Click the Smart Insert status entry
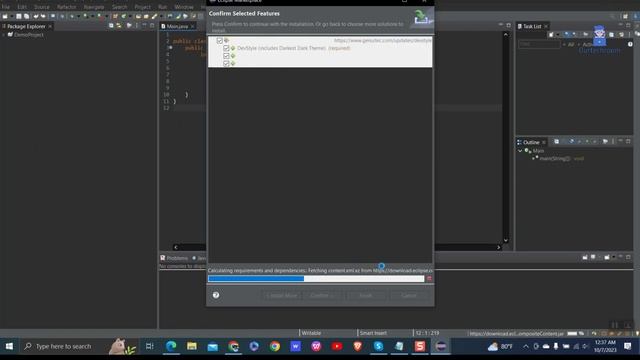 (373, 333)
